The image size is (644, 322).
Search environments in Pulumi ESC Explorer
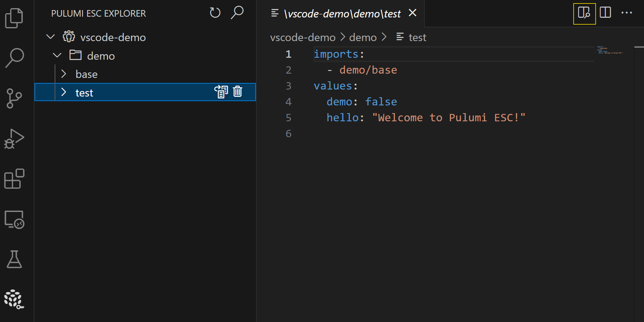237,13
